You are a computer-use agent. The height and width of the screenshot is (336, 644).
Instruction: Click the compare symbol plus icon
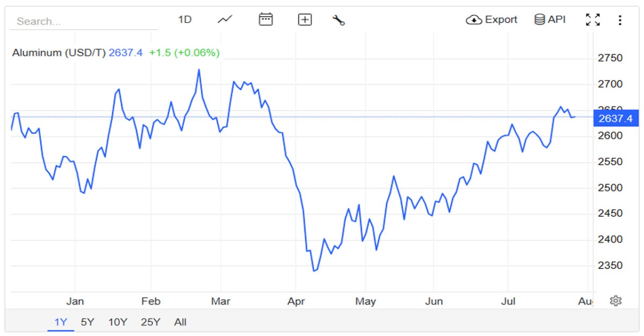[305, 19]
